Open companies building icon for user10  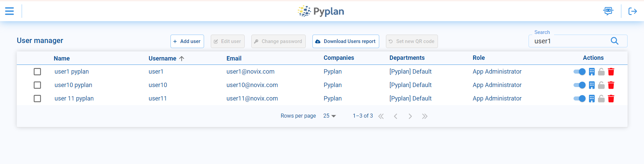point(592,85)
